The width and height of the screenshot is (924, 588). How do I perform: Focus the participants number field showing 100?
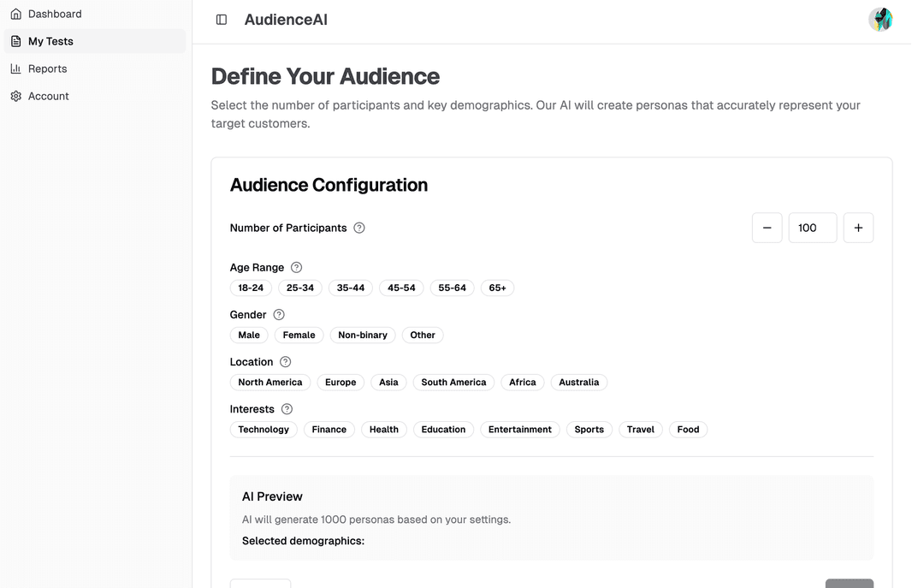tap(813, 228)
